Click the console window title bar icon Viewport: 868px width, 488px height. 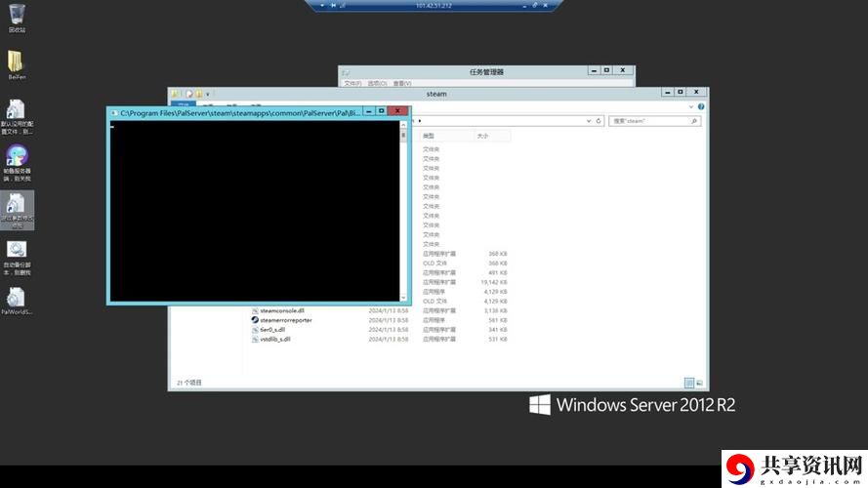pos(114,113)
